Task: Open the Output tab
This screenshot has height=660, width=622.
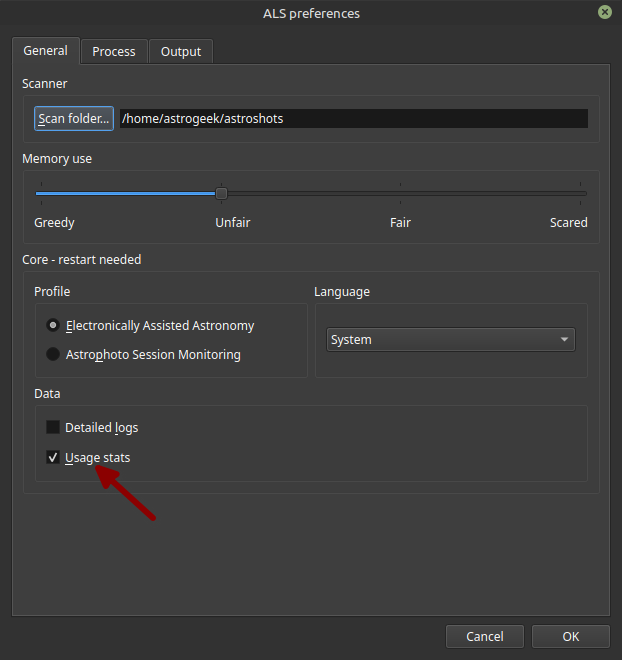Action: 181,52
